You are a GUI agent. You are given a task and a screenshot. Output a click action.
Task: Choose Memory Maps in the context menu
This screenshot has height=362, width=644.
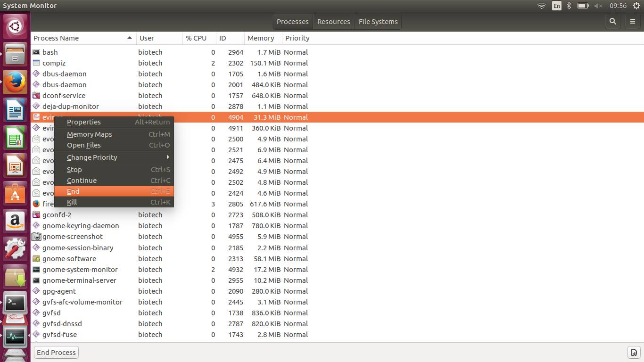point(114,134)
